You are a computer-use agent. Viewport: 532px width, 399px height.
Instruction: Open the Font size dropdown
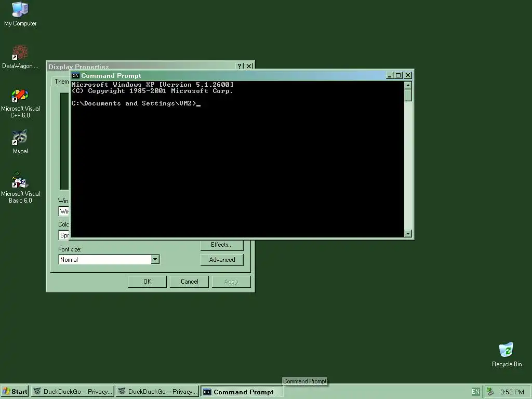pyautogui.click(x=155, y=260)
